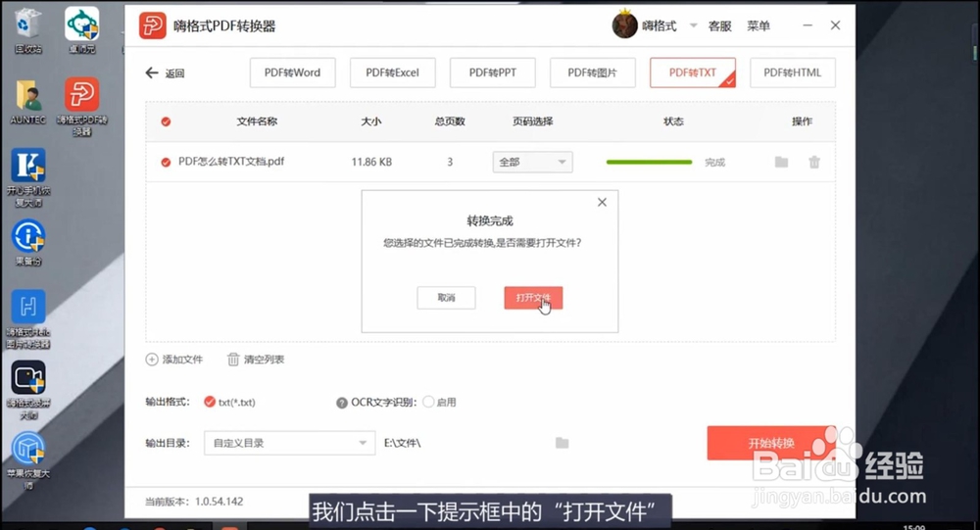Open the Recycle Bin desktop icon

[27, 30]
